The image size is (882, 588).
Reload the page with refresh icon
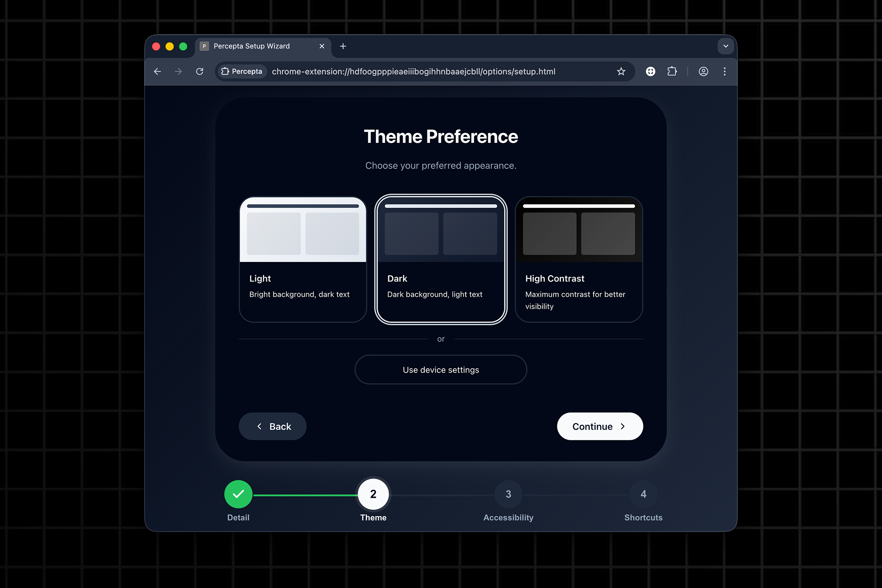point(200,71)
